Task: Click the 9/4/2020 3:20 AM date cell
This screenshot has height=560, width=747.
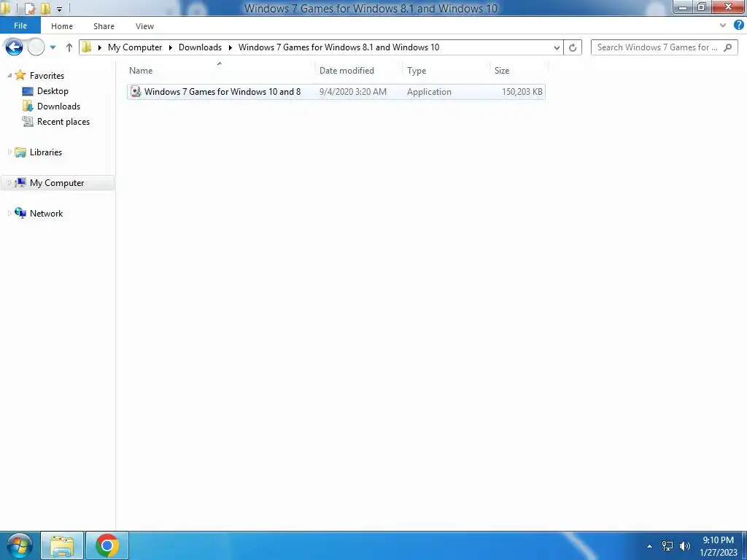Action: (353, 92)
